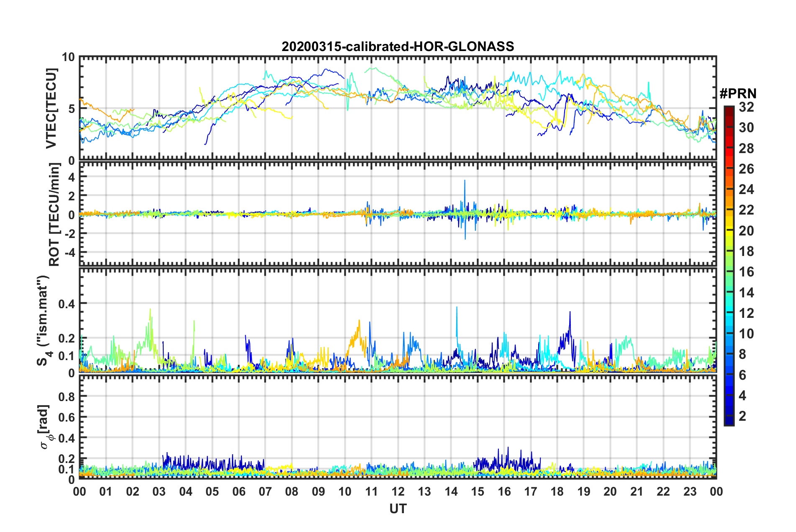Click the sigma-phi [rad] y-axis label
The image size is (796, 532).
point(45,427)
